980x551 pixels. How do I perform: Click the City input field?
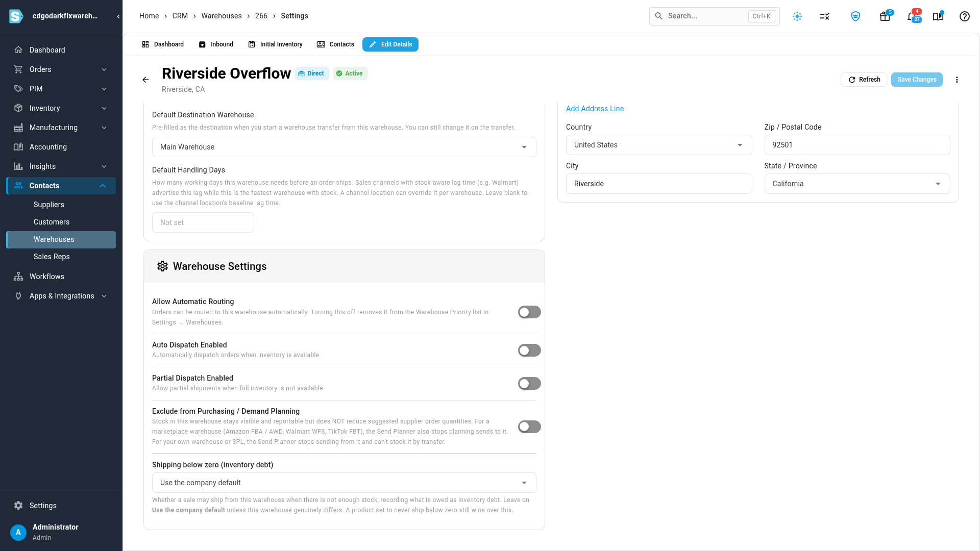click(x=659, y=184)
